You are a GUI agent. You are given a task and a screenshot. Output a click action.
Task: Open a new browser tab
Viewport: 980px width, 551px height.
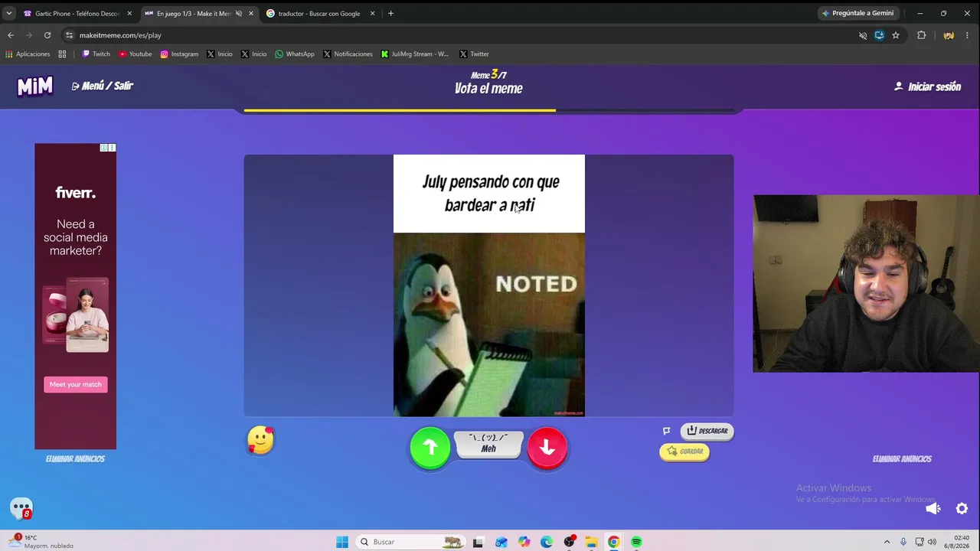coord(390,14)
